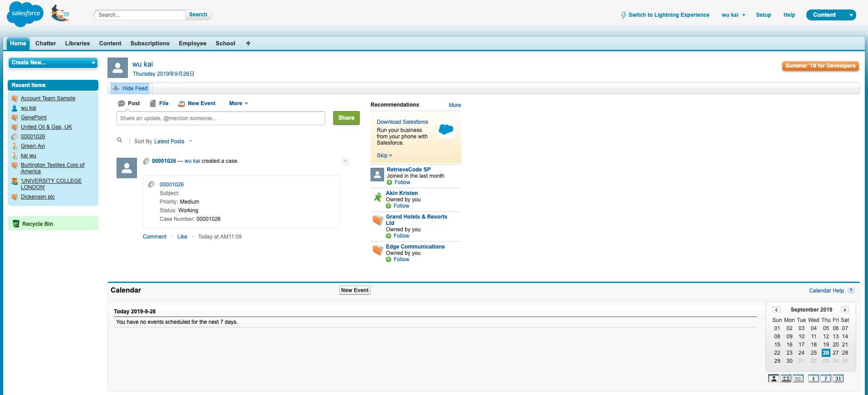868x395 pixels.
Task: Click Comment on the case post
Action: [155, 237]
